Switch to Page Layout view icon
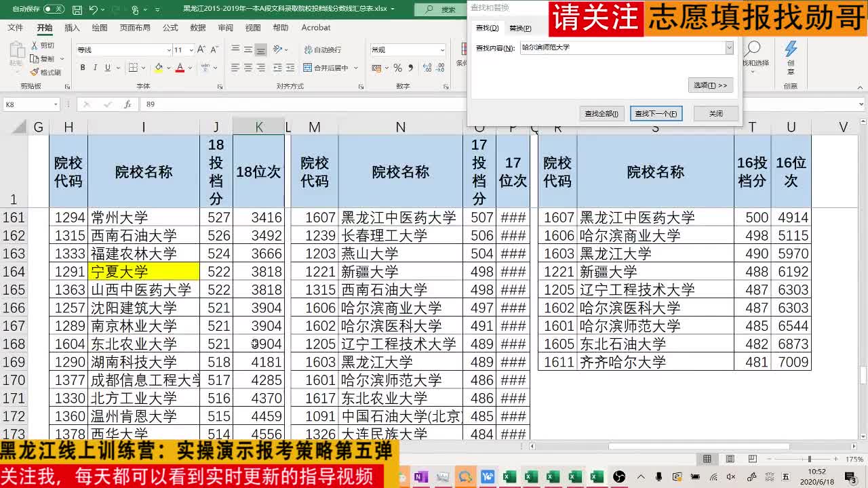This screenshot has width=868, height=488. pyautogui.click(x=730, y=459)
